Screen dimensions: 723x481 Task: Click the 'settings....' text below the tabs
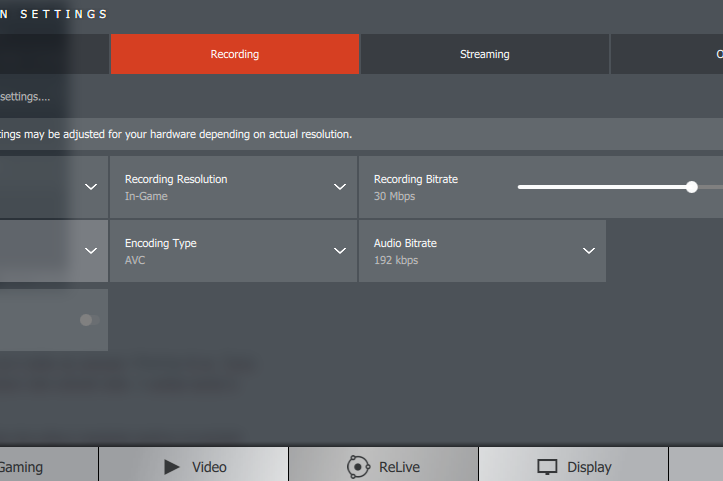pos(25,97)
